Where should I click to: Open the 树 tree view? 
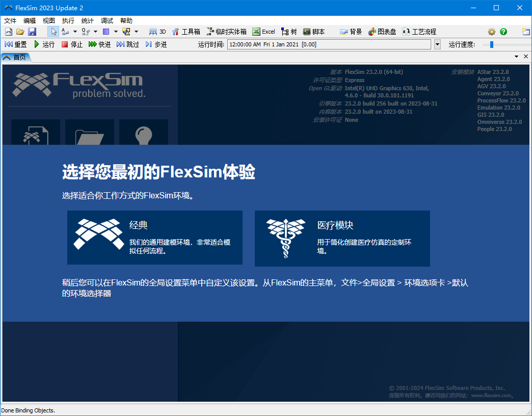[x=289, y=32]
